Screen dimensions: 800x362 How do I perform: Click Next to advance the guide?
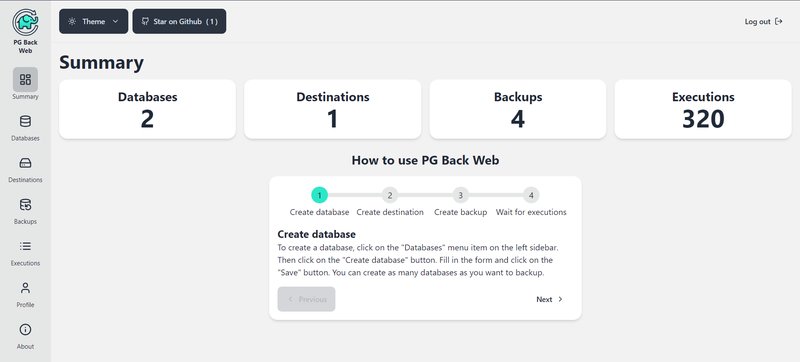549,299
